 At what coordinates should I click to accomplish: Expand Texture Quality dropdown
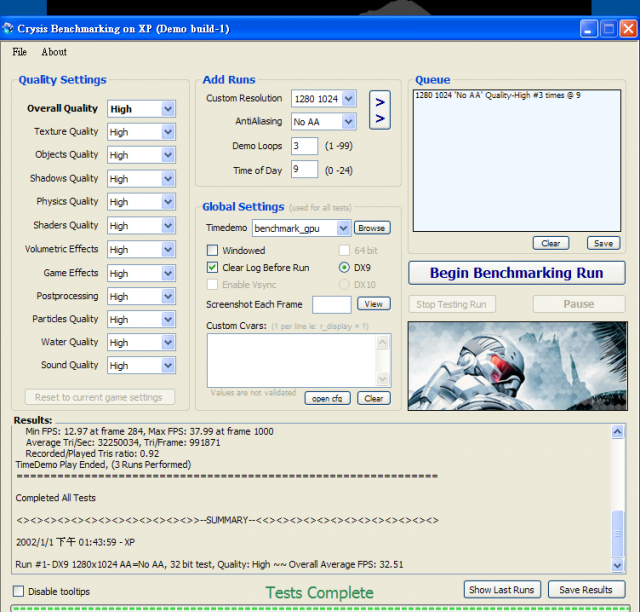168,132
